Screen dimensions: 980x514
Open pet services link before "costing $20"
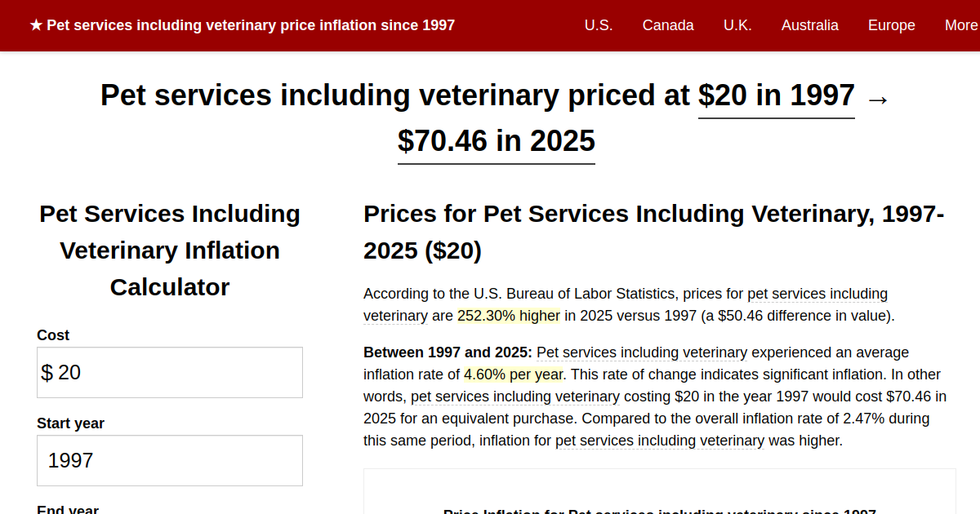(515, 397)
